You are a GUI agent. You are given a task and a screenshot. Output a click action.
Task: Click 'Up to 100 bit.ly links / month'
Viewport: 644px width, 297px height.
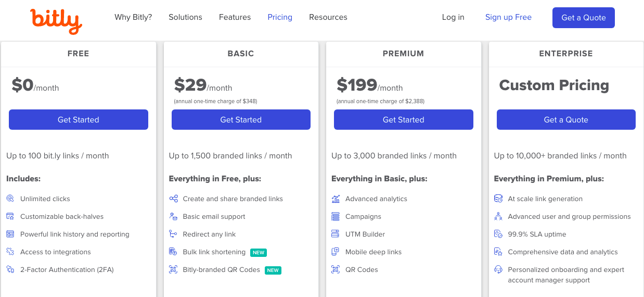(58, 156)
